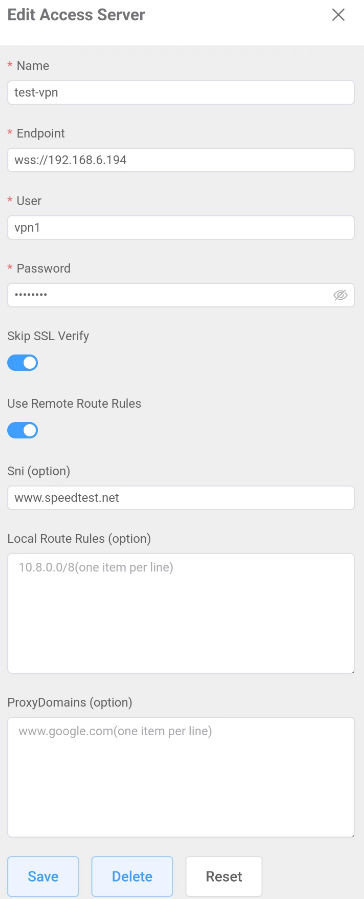Viewport: 364px width, 899px height.
Task: Click the "Sni (option)" label
Action: (38, 471)
